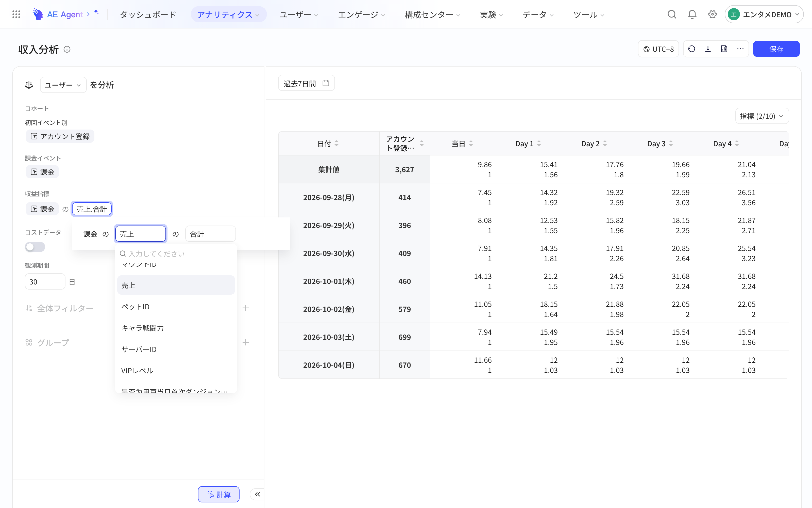Select ペットID in the property list
Image resolution: width=812 pixels, height=508 pixels.
pyautogui.click(x=176, y=307)
